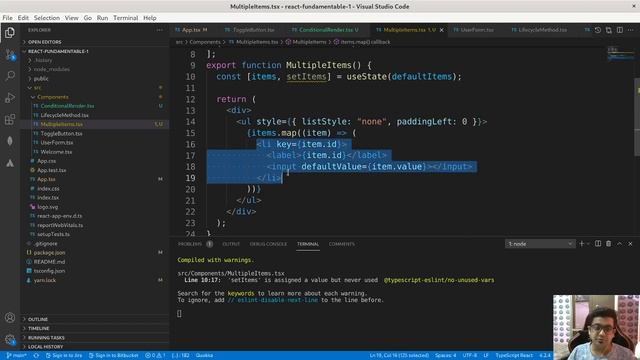The width and height of the screenshot is (640, 360).
Task: Switch to the Debug Console tab
Action: [268, 244]
